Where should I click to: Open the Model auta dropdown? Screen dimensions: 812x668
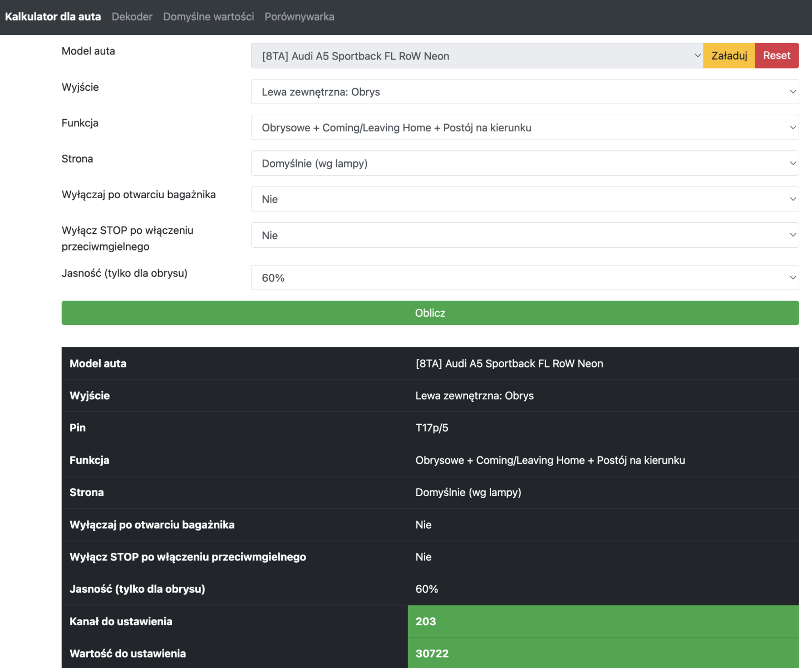477,56
